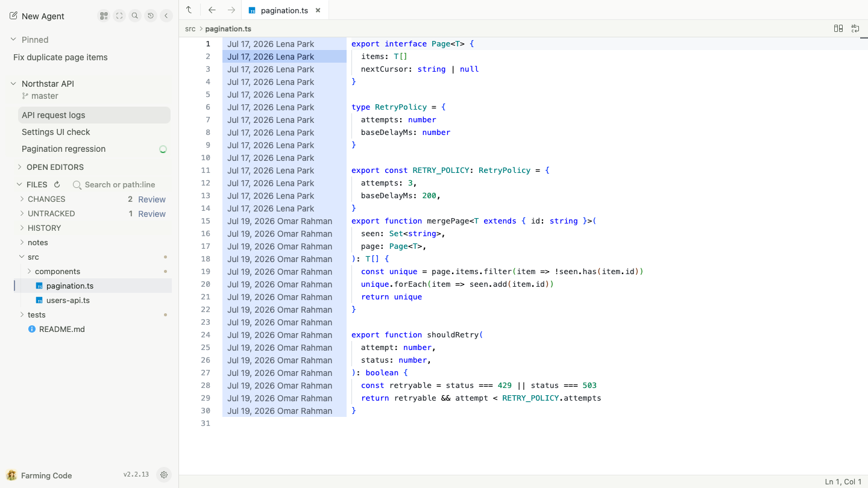868x488 pixels.
Task: Expand the tests folder
Action: coord(22,315)
